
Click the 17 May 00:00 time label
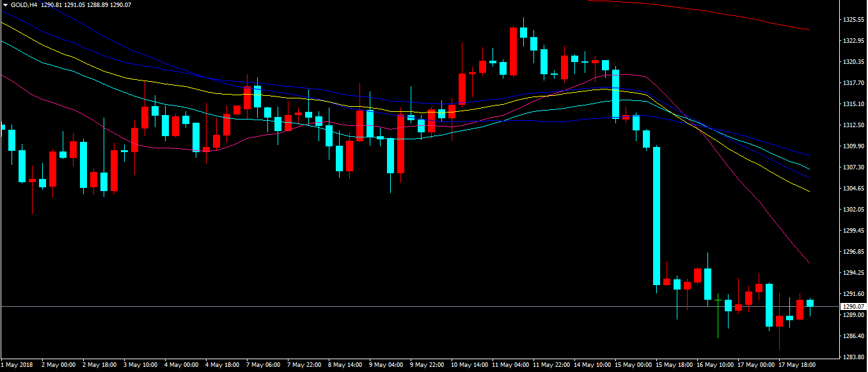[756, 365]
